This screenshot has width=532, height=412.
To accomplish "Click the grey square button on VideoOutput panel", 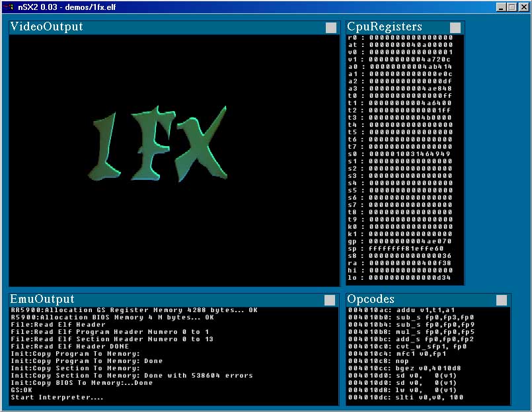I will pyautogui.click(x=330, y=28).
